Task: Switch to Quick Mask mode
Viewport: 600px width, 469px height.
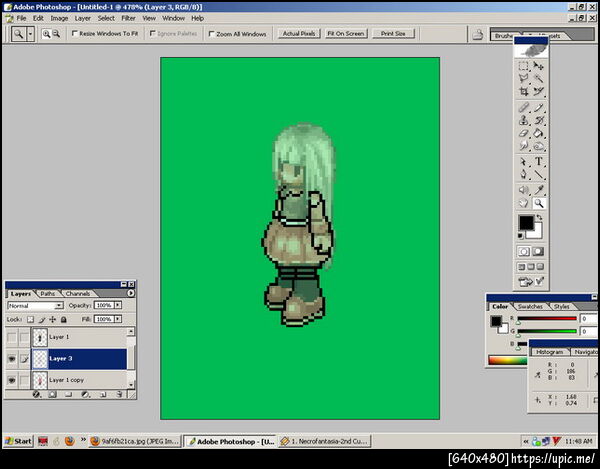Action: click(538, 251)
